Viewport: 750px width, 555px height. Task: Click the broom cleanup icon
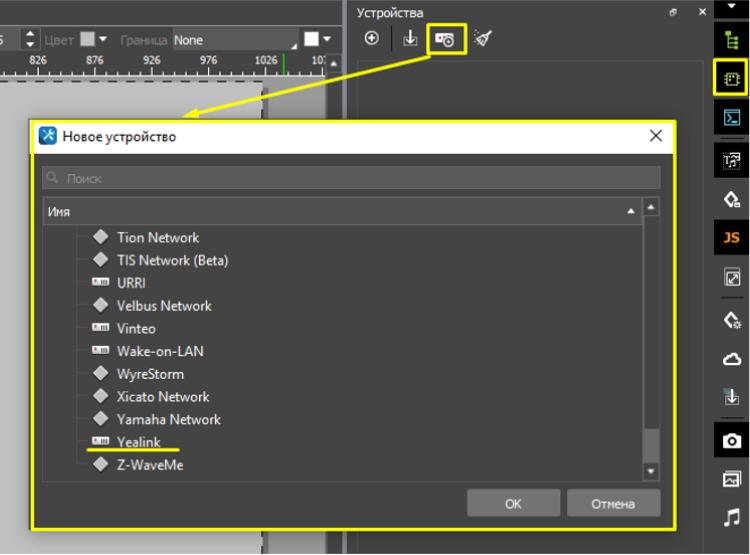[x=483, y=39]
